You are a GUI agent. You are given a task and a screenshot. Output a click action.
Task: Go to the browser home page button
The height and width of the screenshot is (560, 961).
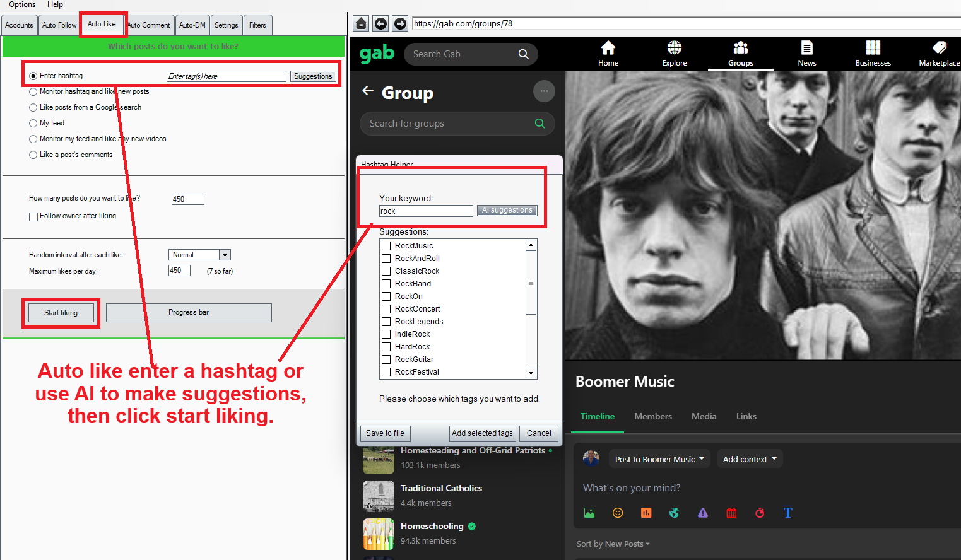pos(361,24)
